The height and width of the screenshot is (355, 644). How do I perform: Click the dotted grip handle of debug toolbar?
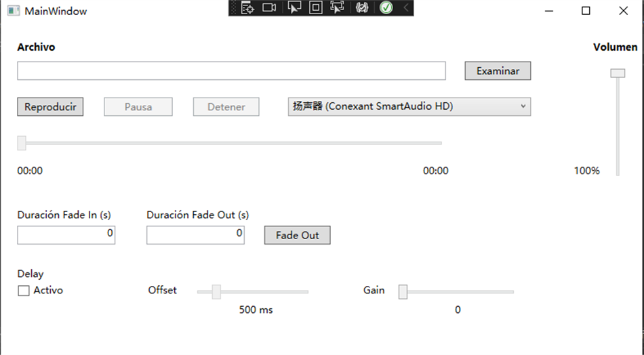234,8
